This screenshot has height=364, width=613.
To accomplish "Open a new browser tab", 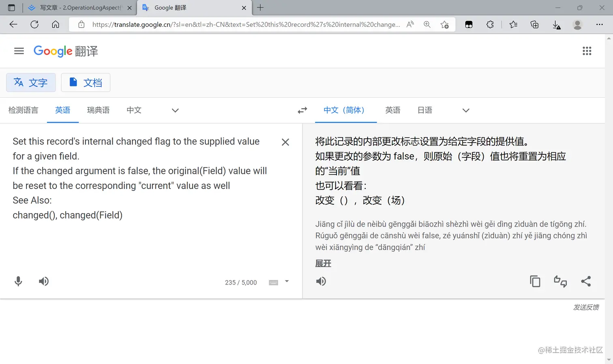I will [x=260, y=7].
